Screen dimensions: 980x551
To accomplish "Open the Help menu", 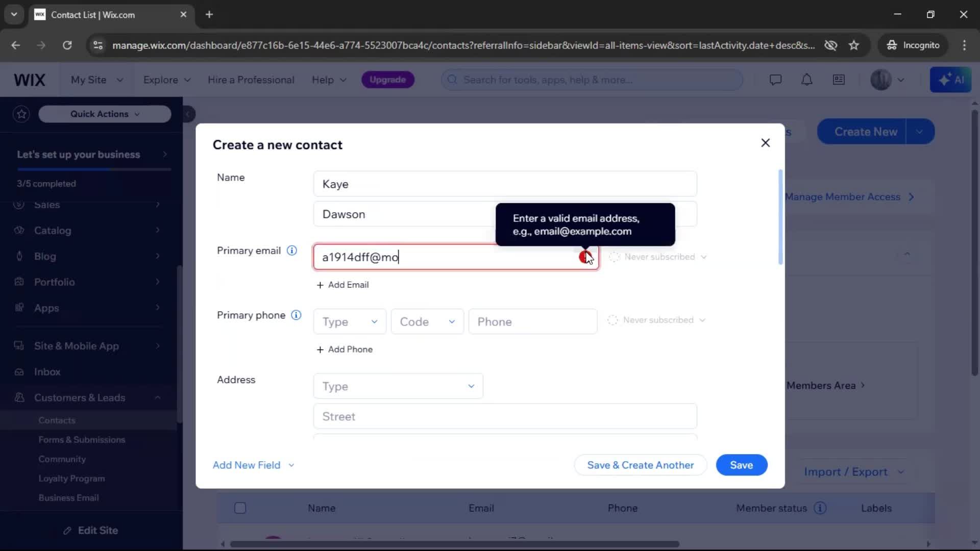I will [x=329, y=80].
